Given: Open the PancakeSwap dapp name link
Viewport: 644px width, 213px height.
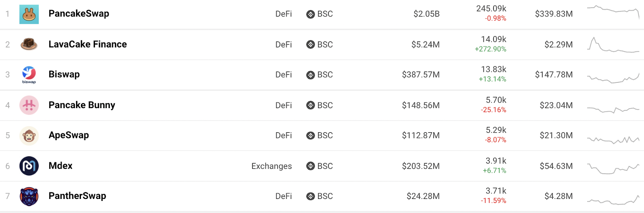Looking at the screenshot, I should [79, 14].
